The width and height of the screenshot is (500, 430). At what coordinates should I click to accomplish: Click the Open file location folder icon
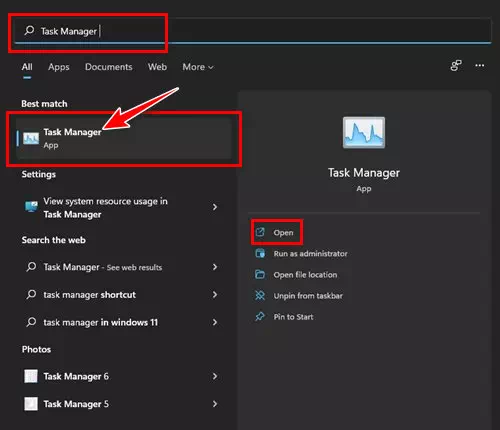[x=260, y=275]
